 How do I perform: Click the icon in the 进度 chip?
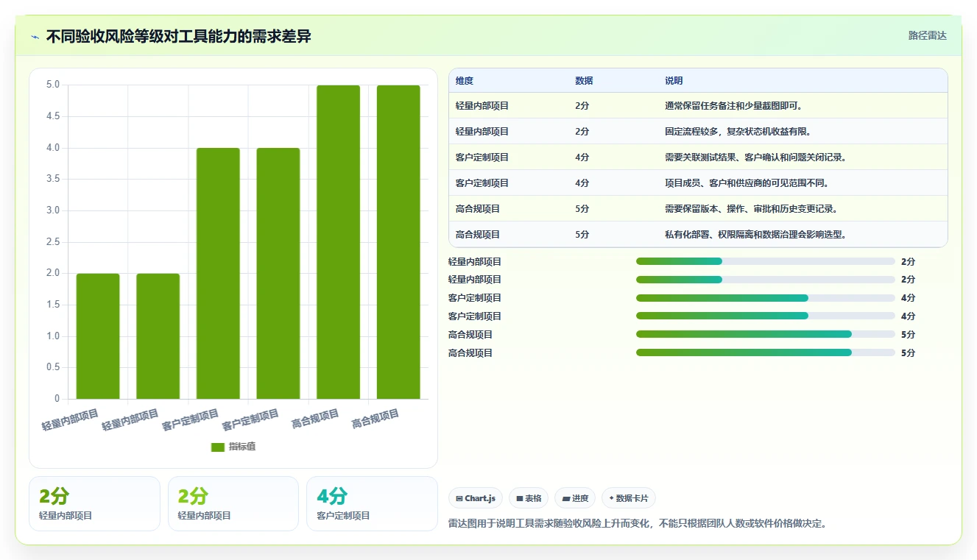565,498
